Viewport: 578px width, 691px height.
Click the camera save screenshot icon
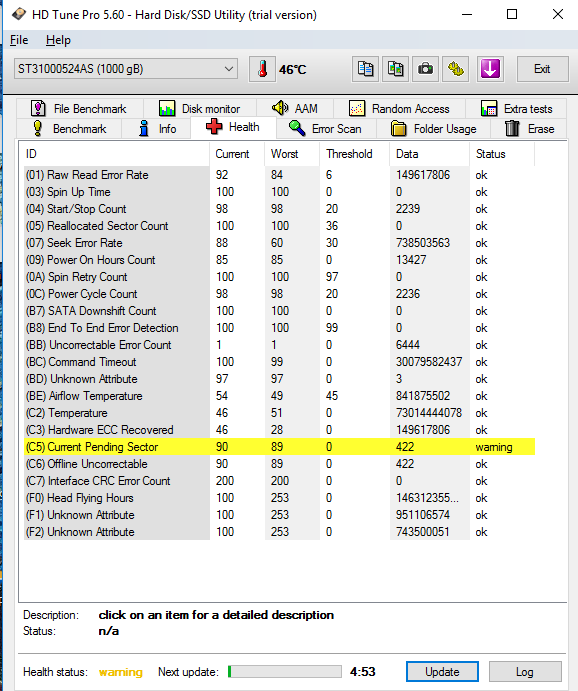click(425, 69)
